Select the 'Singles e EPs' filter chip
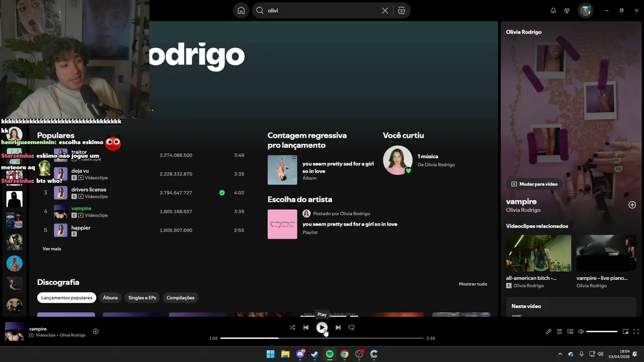The height and width of the screenshot is (362, 644). (142, 298)
